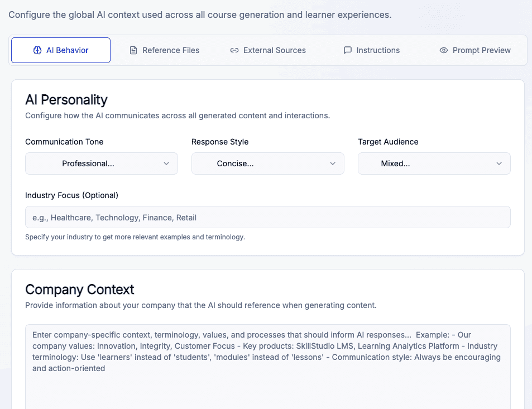Click the document icon beside Reference Files
Screen dimensions: 532x409
tap(133, 50)
